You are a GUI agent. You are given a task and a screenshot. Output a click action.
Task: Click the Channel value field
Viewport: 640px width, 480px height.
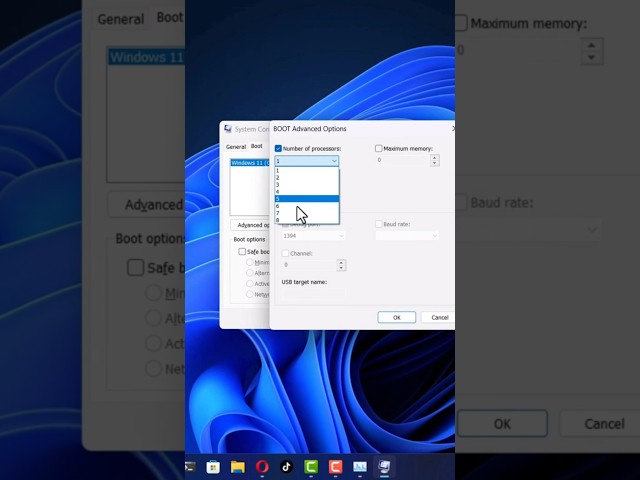[x=309, y=265]
